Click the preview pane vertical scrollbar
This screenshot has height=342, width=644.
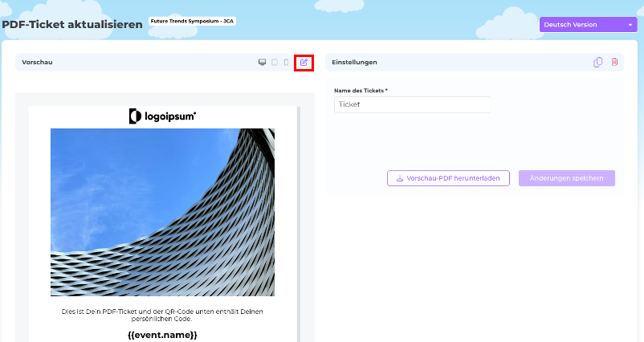pyautogui.click(x=299, y=225)
